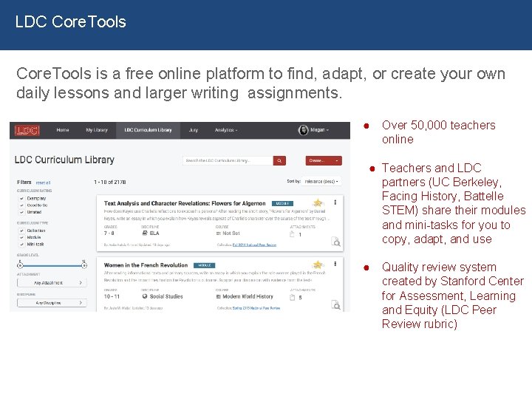Open Text Analysis and Character Revelations title
This screenshot has height=399, width=532.
point(185,203)
